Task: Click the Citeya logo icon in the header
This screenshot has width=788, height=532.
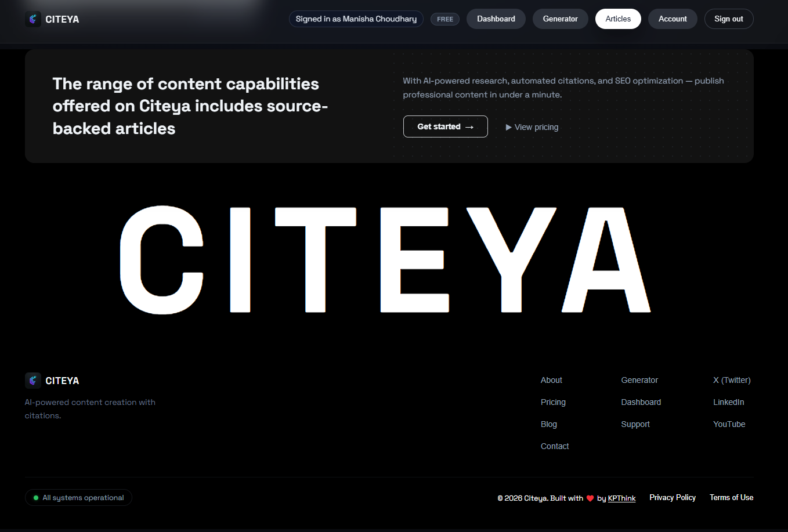Action: click(33, 18)
